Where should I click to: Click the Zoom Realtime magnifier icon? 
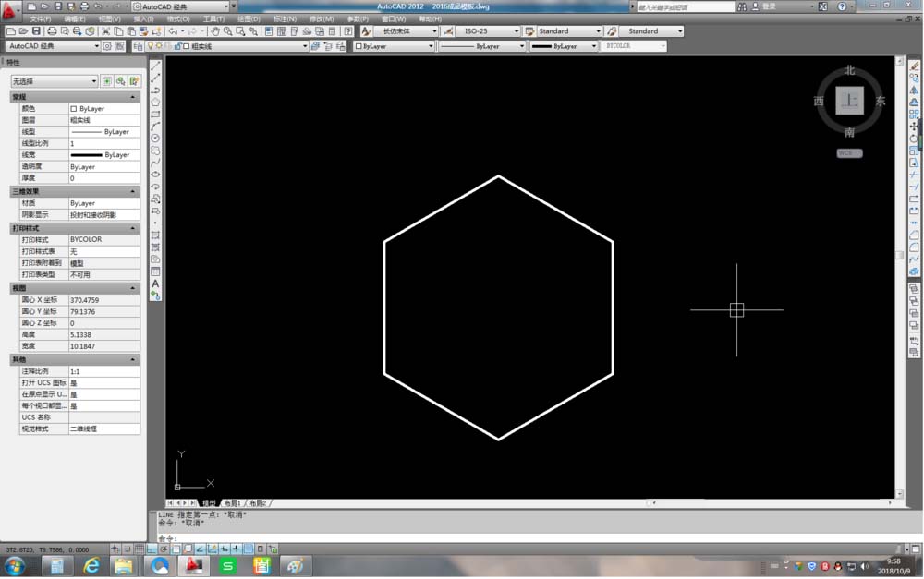pos(227,31)
